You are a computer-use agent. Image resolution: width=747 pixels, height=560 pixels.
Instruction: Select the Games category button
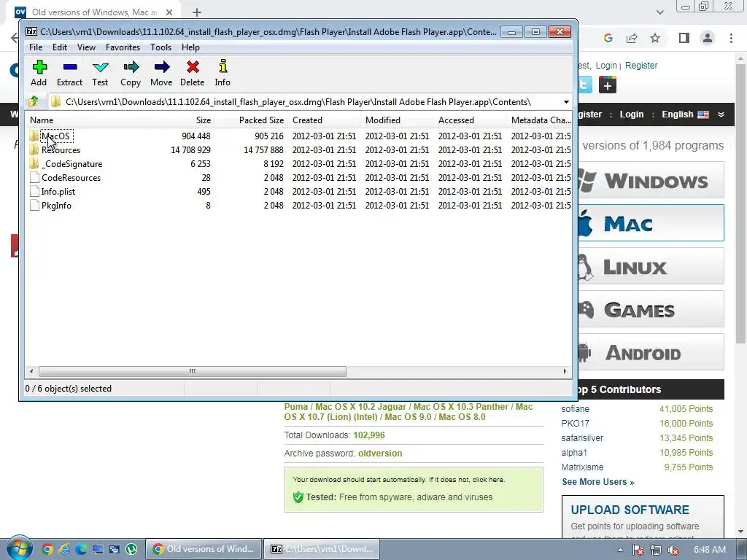(651, 309)
